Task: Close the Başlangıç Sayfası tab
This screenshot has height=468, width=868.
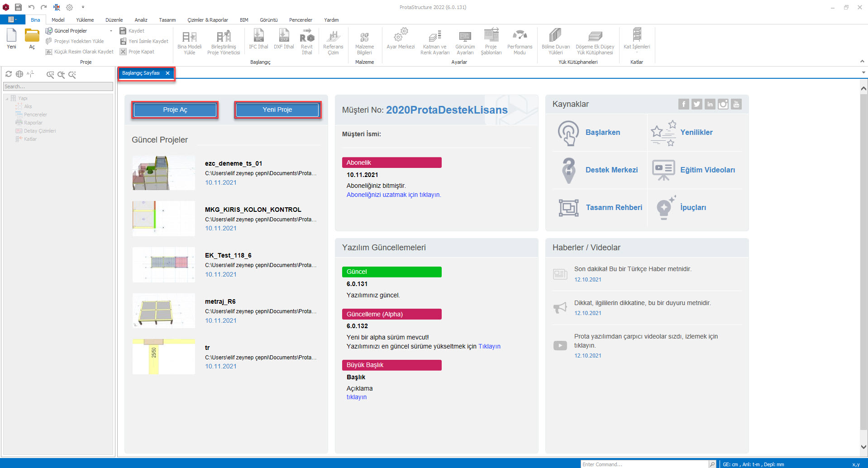Action: [167, 73]
